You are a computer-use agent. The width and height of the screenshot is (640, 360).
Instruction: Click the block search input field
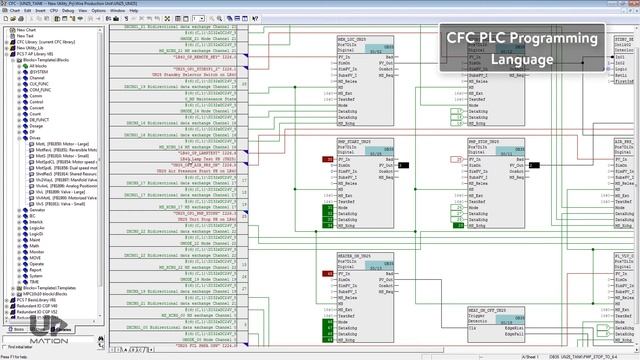tap(48, 339)
